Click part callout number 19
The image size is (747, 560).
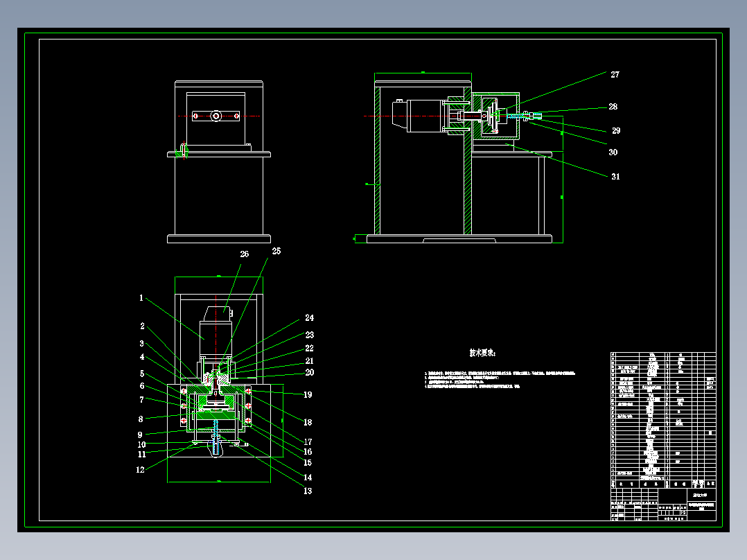tap(308, 394)
